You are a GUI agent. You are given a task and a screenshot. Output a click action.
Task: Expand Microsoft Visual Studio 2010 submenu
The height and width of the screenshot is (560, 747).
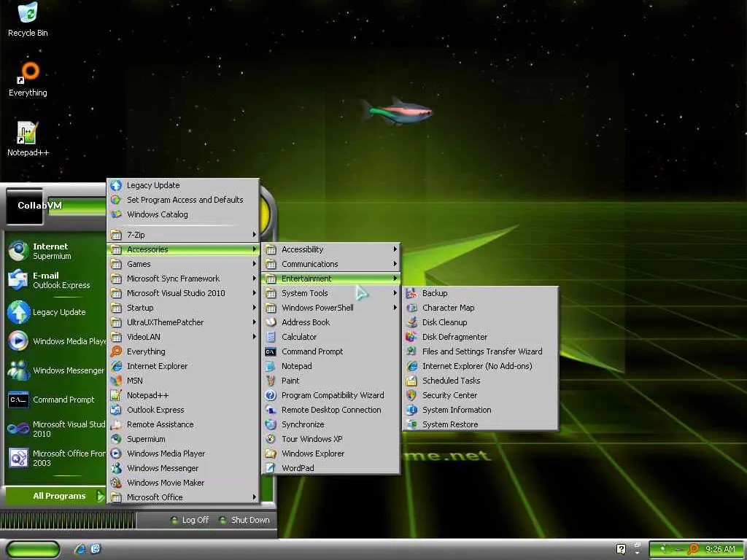[x=183, y=293]
